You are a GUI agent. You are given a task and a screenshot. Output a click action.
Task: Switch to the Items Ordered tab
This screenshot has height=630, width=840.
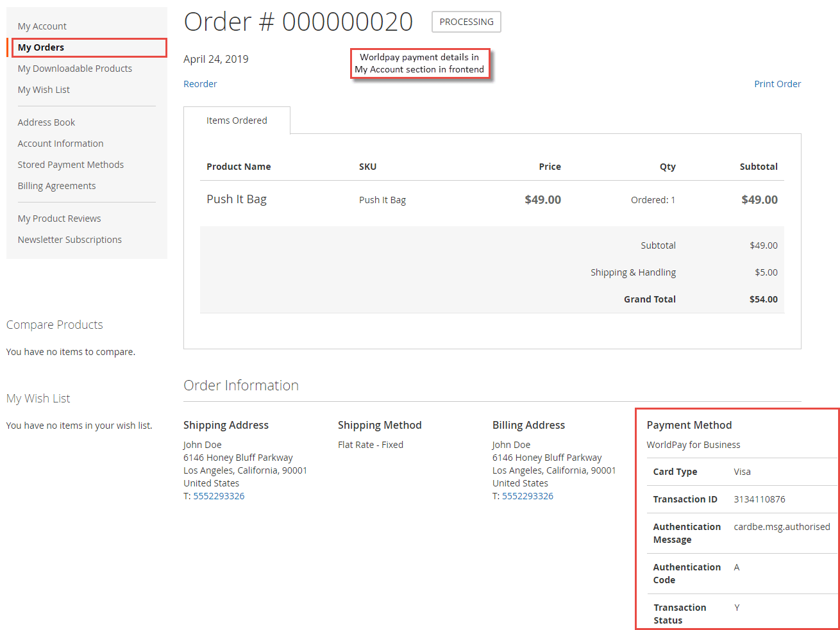(237, 120)
